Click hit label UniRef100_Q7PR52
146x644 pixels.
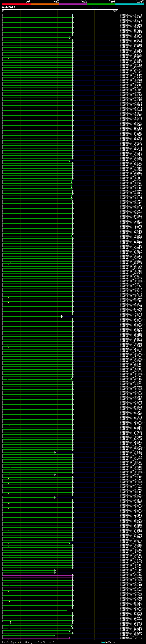point(131,615)
